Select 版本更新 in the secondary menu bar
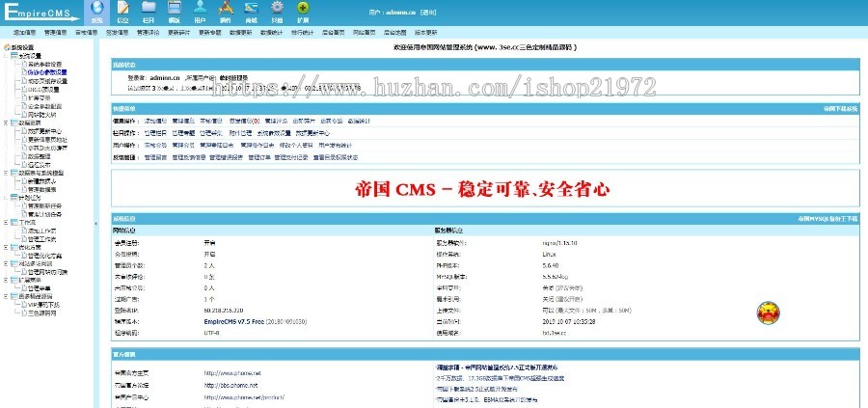 [x=425, y=33]
